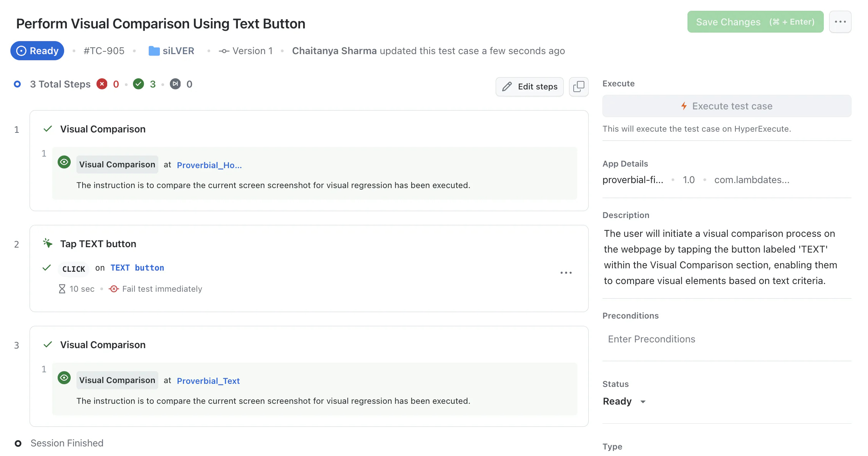Viewport: 868px width, 456px height.
Task: Click the Execute test case button
Action: click(x=726, y=106)
